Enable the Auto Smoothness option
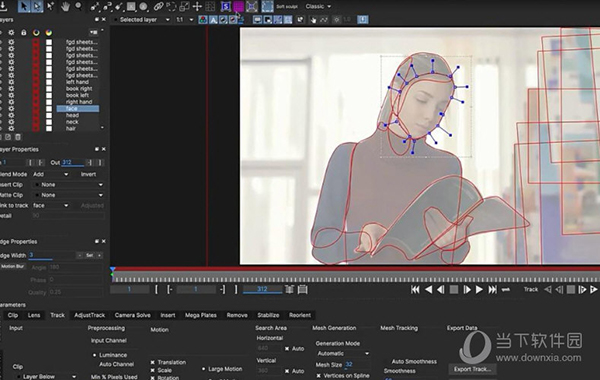The height and width of the screenshot is (380, 600). point(414,361)
